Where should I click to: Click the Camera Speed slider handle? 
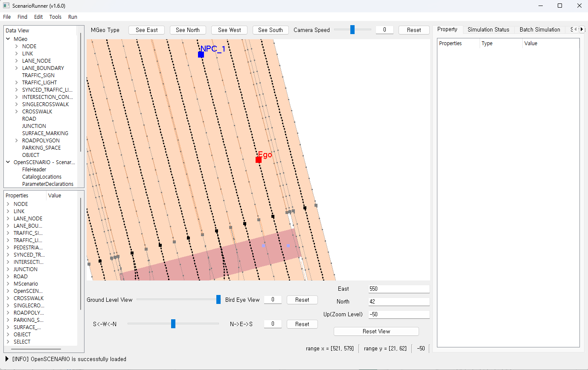(352, 30)
